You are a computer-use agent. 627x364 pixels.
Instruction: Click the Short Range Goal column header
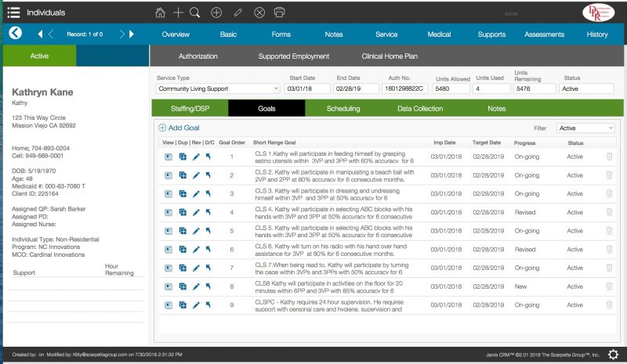click(x=274, y=142)
